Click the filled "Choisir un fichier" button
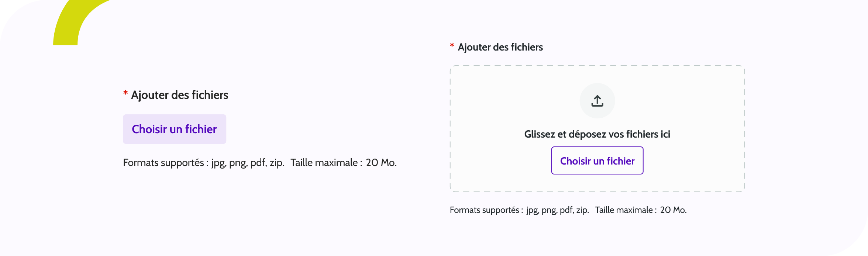Screen dimensions: 868x256 coord(174,129)
